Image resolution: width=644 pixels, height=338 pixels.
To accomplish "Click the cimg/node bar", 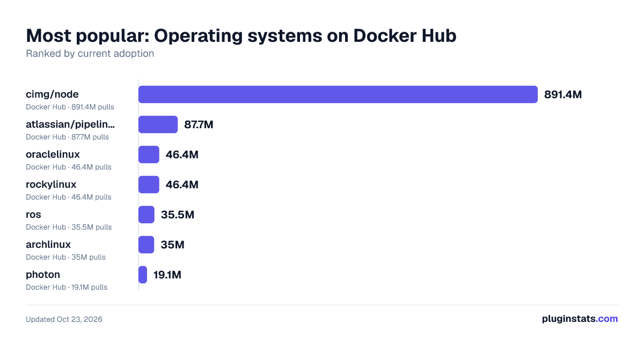I will point(338,94).
